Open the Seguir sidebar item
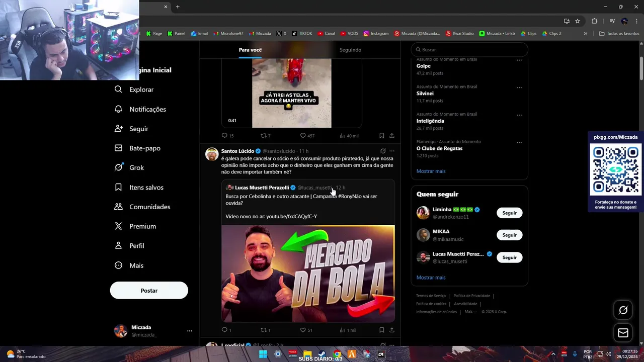The width and height of the screenshot is (644, 362). [x=132, y=129]
